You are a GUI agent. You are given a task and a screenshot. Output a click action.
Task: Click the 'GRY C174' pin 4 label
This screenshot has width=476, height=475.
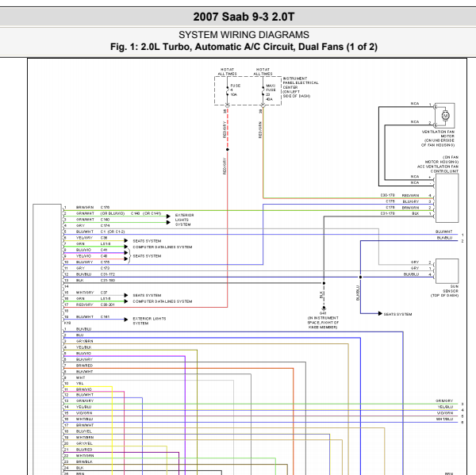coord(93,225)
